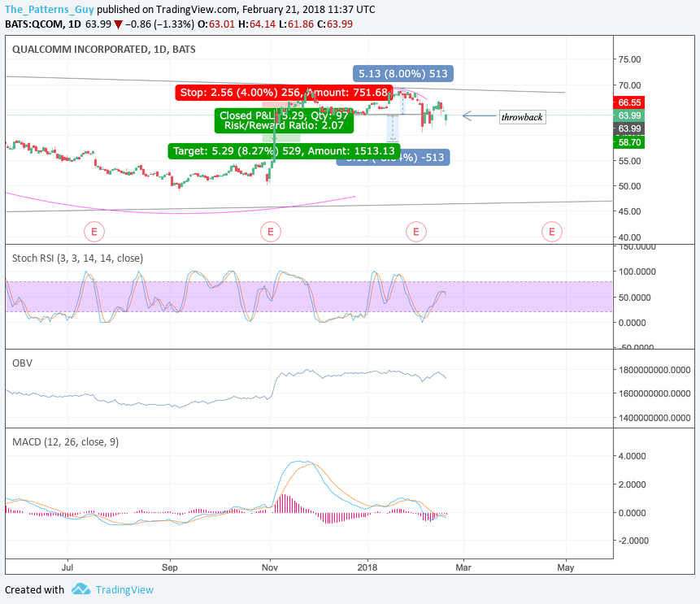This screenshot has height=604, width=700.
Task: Click the earnings E marker near May
Action: click(x=552, y=232)
